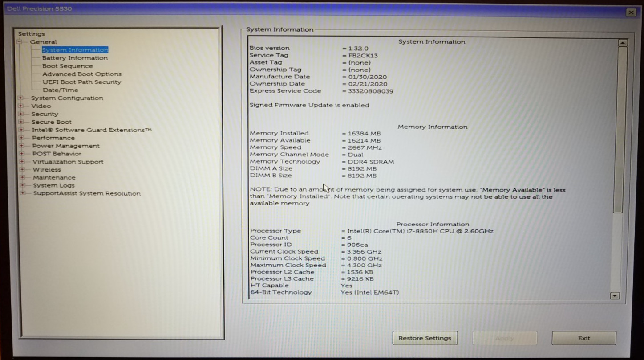Screen dimensions: 644x360
Task: Click Minimum Clock Speed 0.800 GHz
Action: 365,258
